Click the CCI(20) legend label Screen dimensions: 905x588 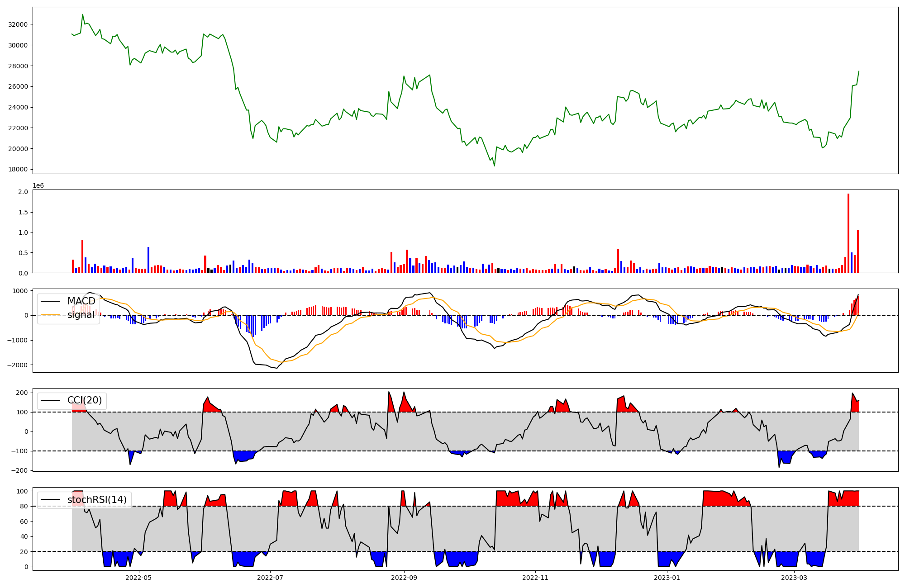coord(85,400)
